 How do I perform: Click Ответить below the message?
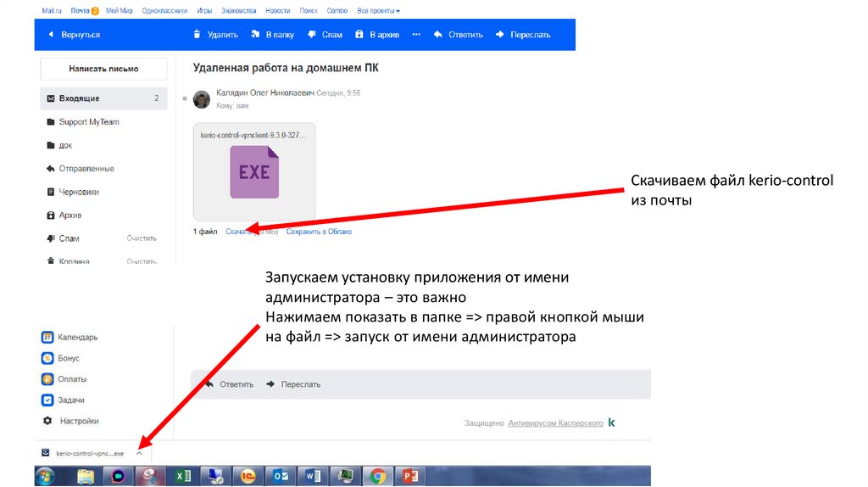pos(229,384)
